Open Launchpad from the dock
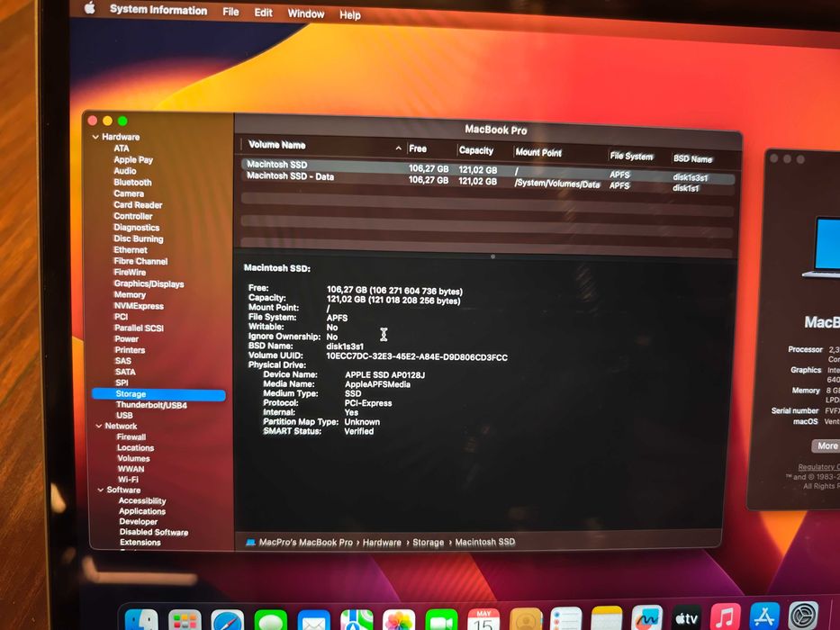The image size is (840, 630). click(x=185, y=621)
